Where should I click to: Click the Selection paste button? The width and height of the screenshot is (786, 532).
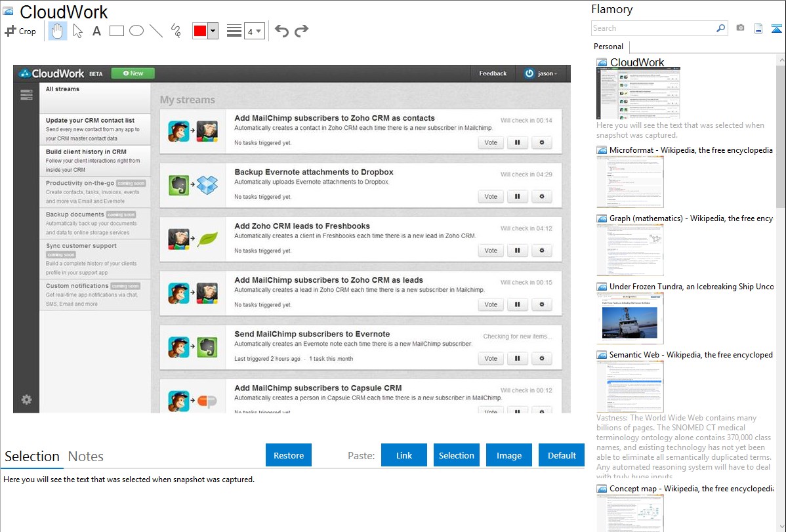[x=456, y=455]
